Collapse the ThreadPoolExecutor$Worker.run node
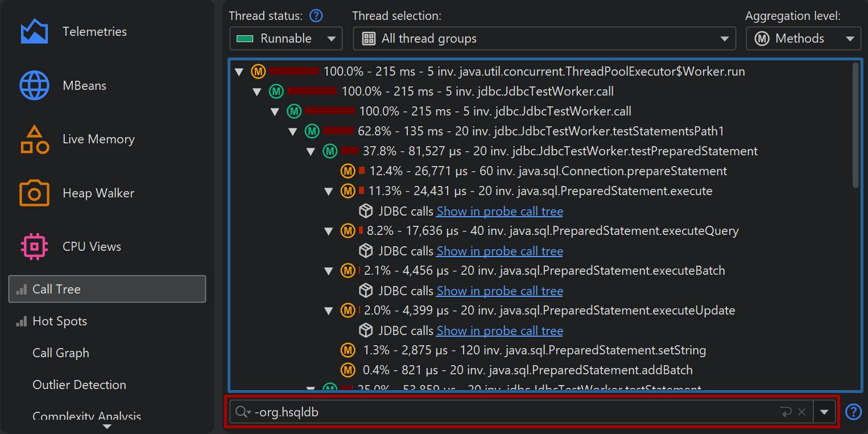The image size is (868, 434). [x=239, y=72]
